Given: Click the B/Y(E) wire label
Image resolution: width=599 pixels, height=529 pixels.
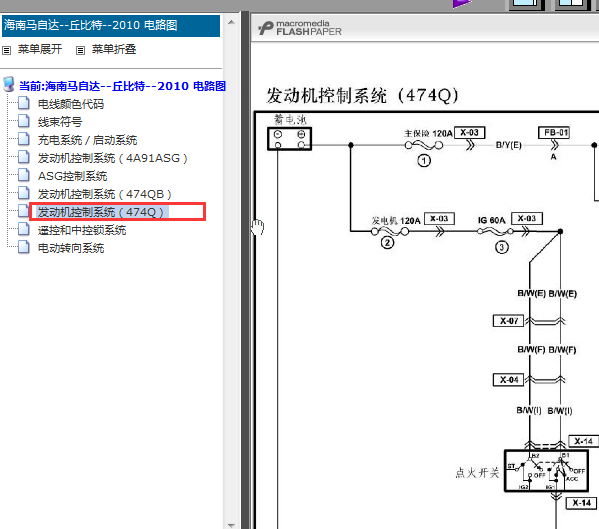Looking at the screenshot, I should point(508,145).
